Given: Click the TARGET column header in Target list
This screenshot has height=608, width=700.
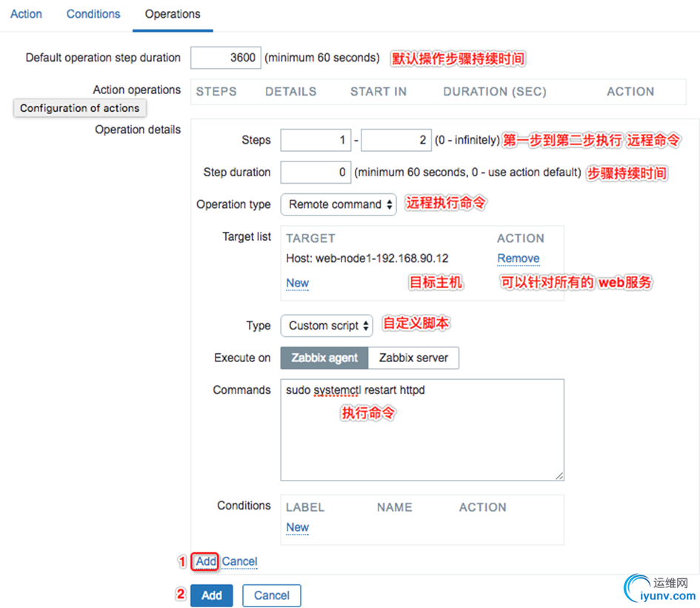Looking at the screenshot, I should pyautogui.click(x=310, y=238).
